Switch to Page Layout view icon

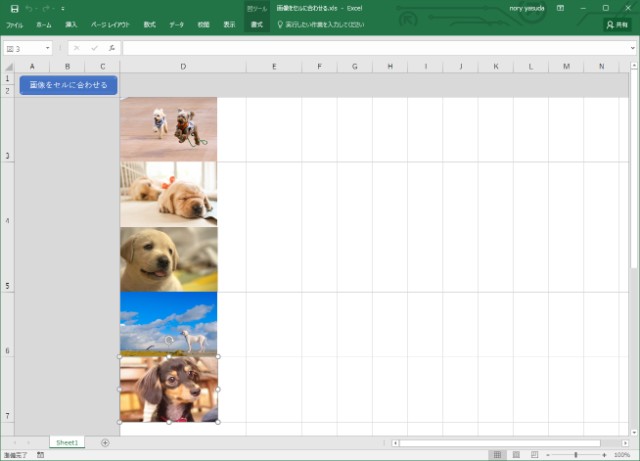tap(515, 454)
